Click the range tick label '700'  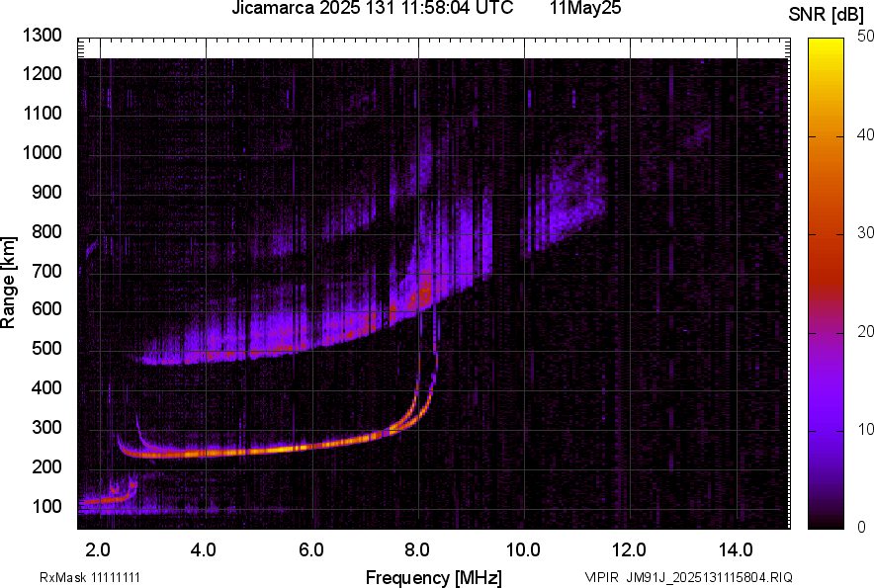tap(46, 271)
